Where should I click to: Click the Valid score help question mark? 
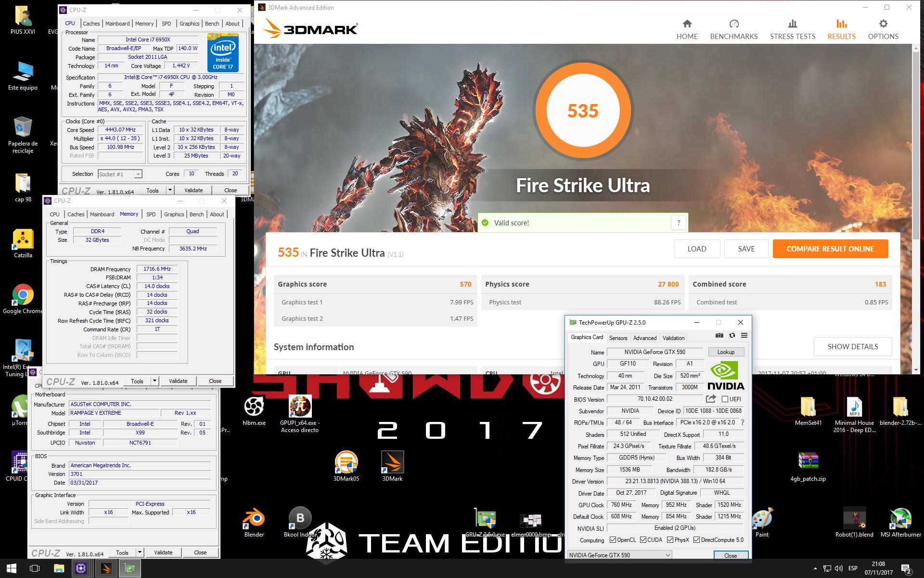click(x=679, y=223)
